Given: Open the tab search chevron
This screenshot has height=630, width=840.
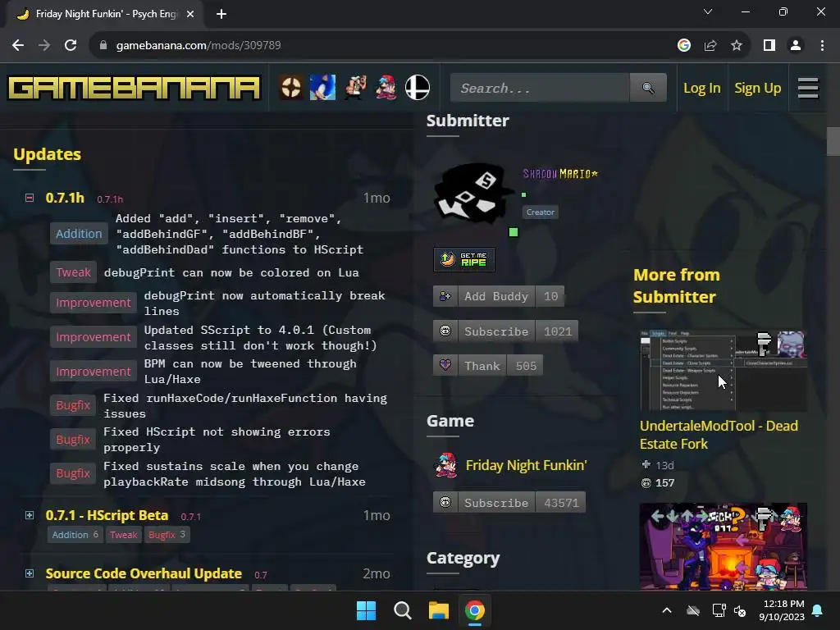Looking at the screenshot, I should point(708,11).
